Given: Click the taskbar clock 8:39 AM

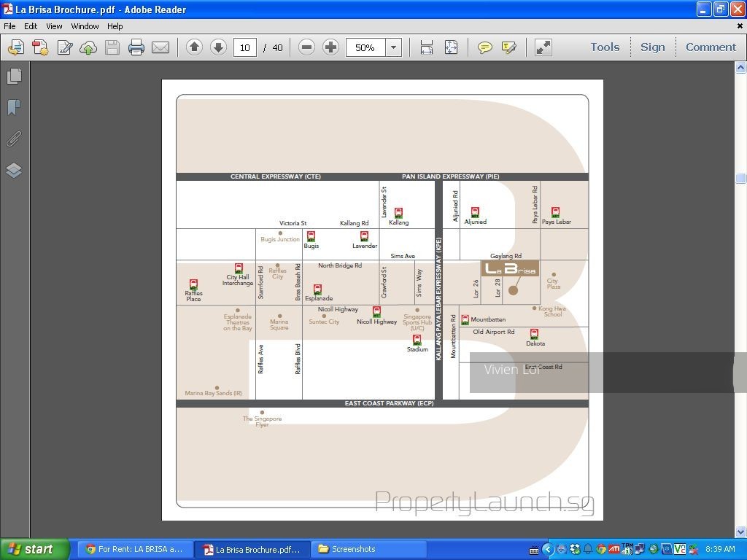Looking at the screenshot, I should point(720,549).
